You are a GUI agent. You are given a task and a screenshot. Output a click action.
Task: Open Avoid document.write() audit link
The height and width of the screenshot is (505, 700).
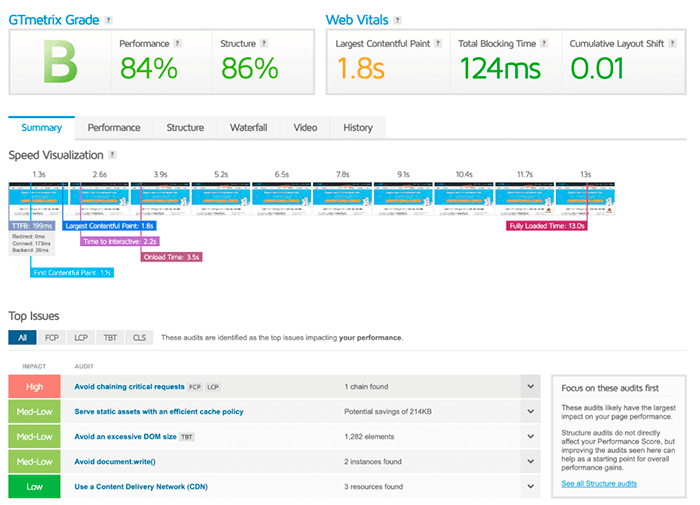(x=115, y=462)
